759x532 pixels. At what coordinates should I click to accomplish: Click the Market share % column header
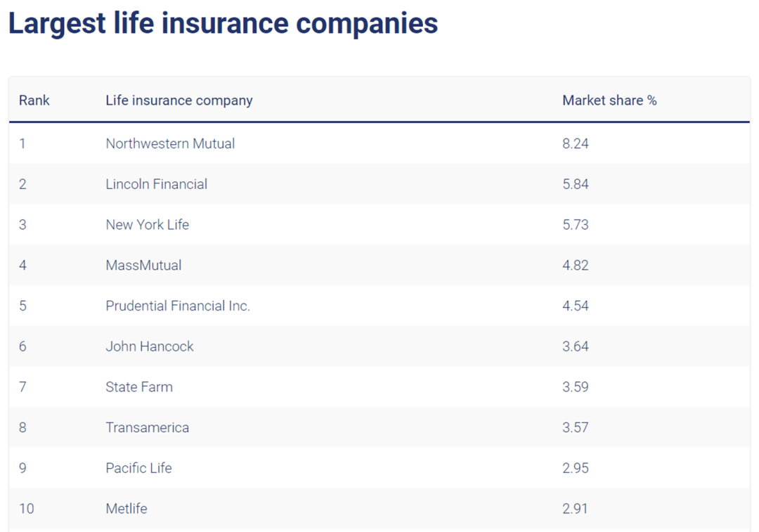[x=609, y=100]
